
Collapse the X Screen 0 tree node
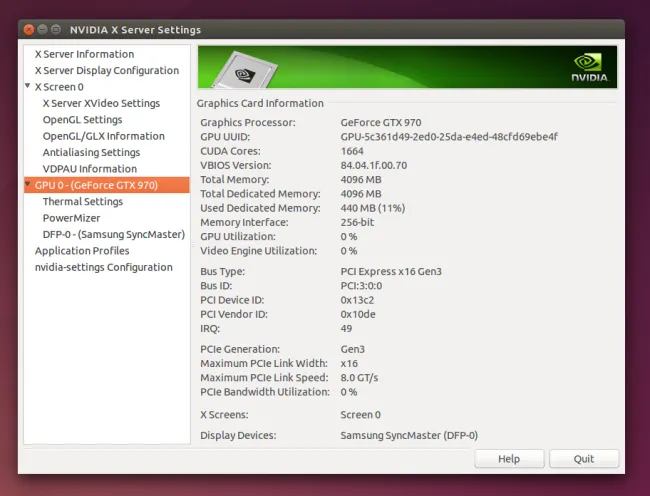[28, 87]
